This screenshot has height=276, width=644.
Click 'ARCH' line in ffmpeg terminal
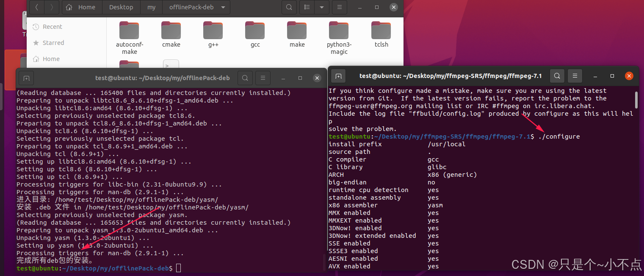pyautogui.click(x=403, y=175)
